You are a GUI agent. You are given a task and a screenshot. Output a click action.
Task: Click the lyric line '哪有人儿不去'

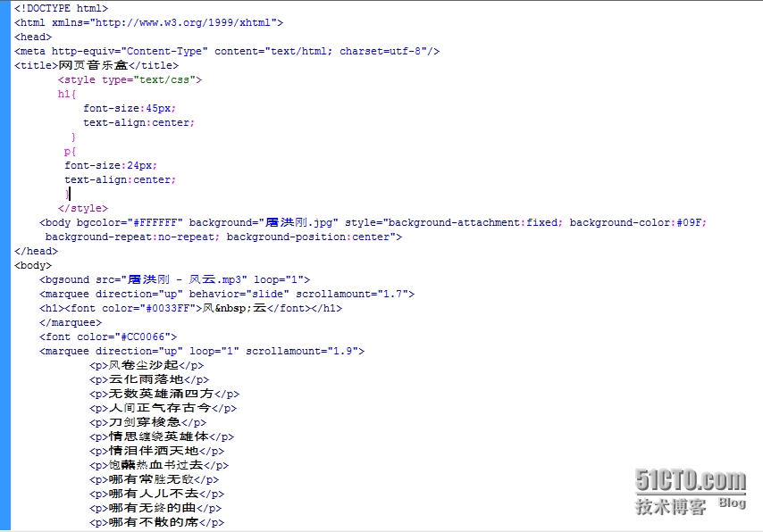(156, 494)
